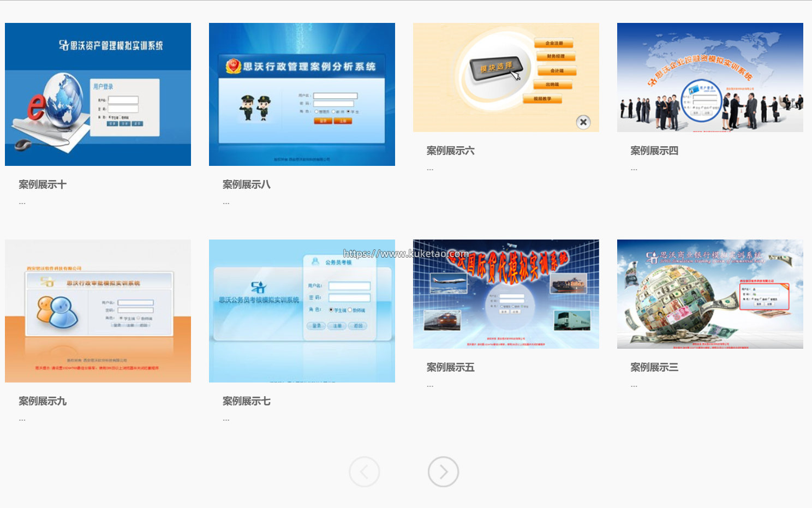Click the ellipsis under 案例展示九

(x=22, y=420)
